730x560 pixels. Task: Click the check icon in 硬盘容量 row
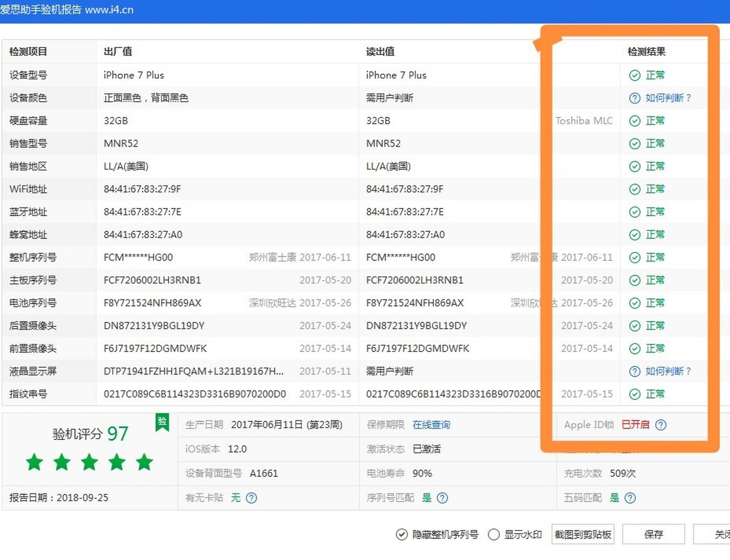(x=635, y=121)
